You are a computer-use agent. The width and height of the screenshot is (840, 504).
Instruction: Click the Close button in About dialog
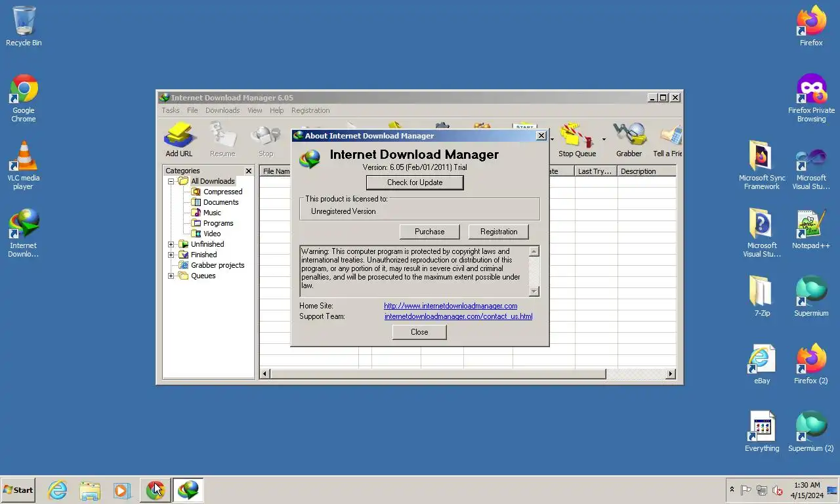pos(419,332)
